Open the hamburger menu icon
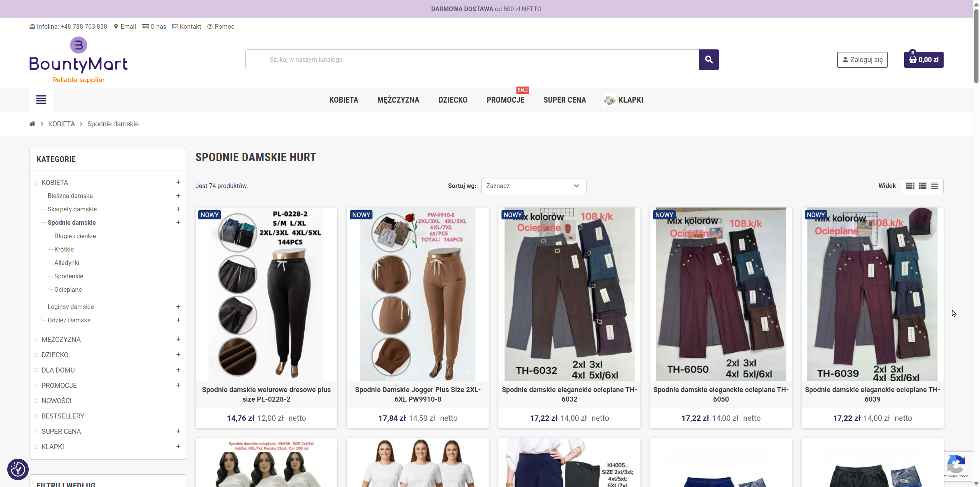 (41, 100)
